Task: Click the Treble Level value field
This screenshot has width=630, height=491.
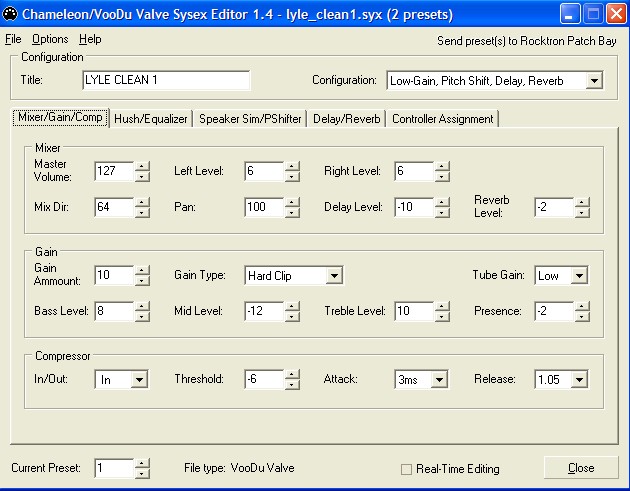Action: point(415,311)
